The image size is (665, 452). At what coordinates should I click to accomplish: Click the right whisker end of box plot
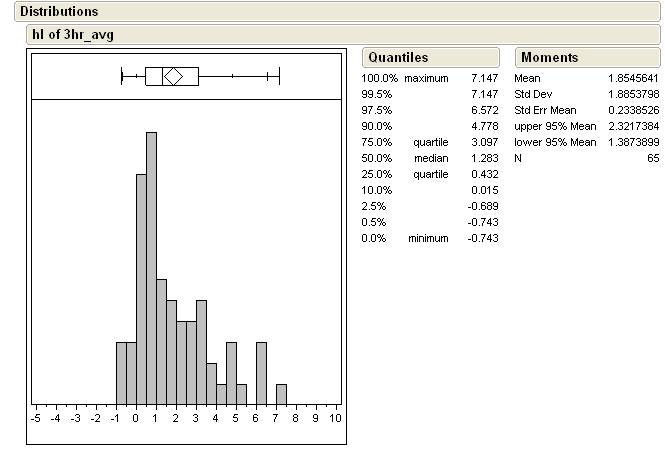[279, 76]
